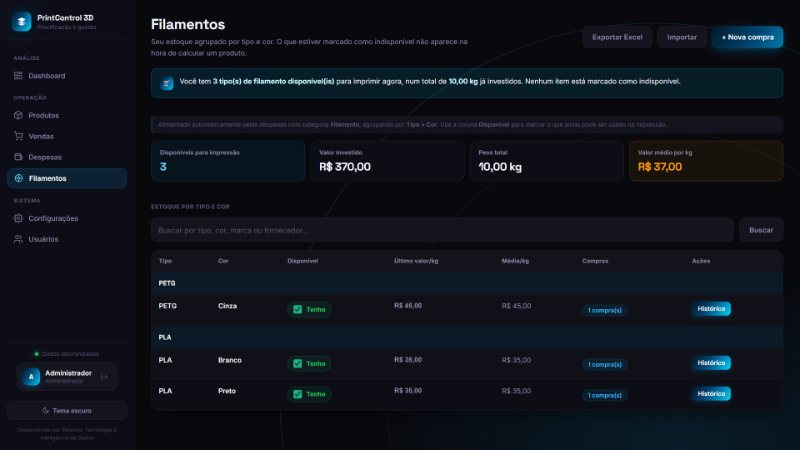
Task: Click the Usuários people icon
Action: (18, 239)
